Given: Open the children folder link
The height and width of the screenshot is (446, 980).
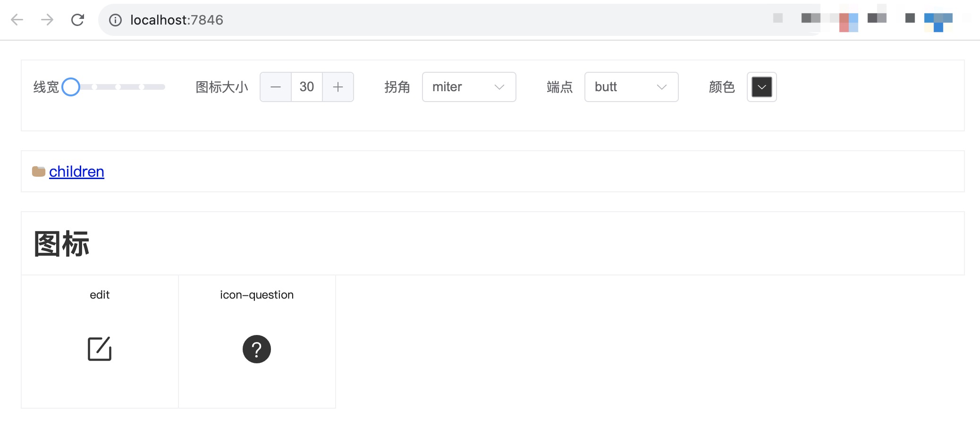Looking at the screenshot, I should [76, 172].
